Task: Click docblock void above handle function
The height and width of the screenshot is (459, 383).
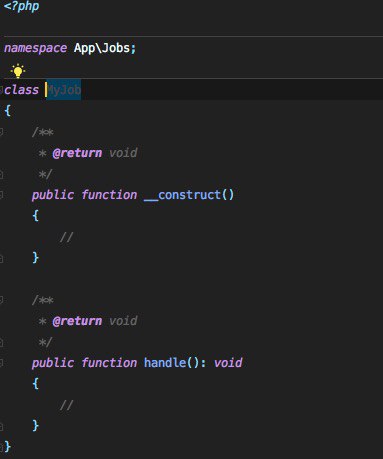Action: (x=123, y=321)
